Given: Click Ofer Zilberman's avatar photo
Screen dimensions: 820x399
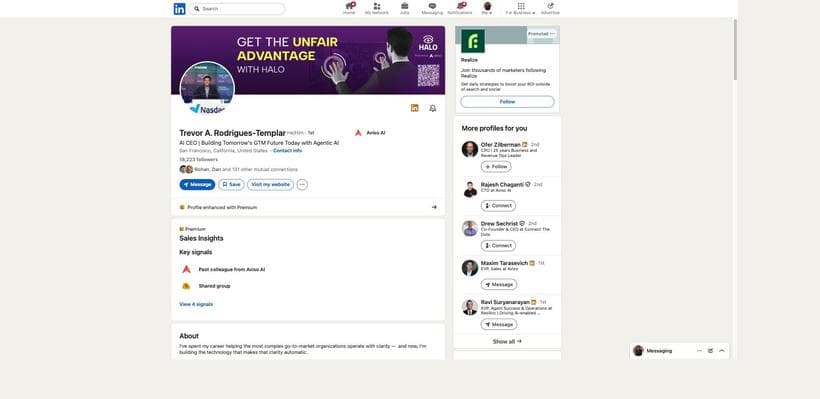Looking at the screenshot, I should (470, 149).
